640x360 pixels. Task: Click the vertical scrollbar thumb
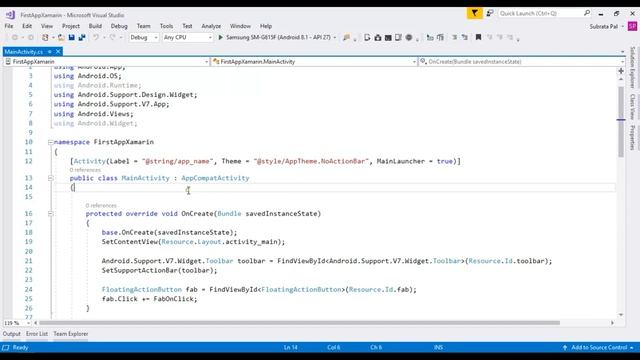[x=621, y=122]
